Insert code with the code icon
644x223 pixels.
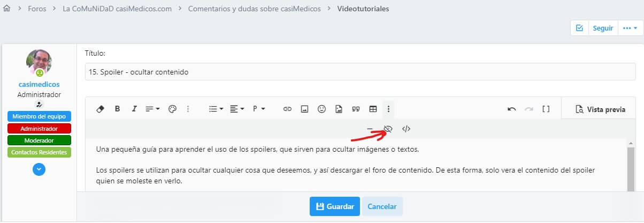[x=406, y=129]
